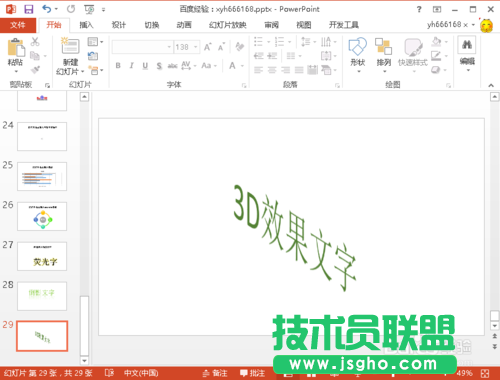Click the 新建幻灯片 New Slide label
The width and height of the screenshot is (500, 380).
point(70,67)
